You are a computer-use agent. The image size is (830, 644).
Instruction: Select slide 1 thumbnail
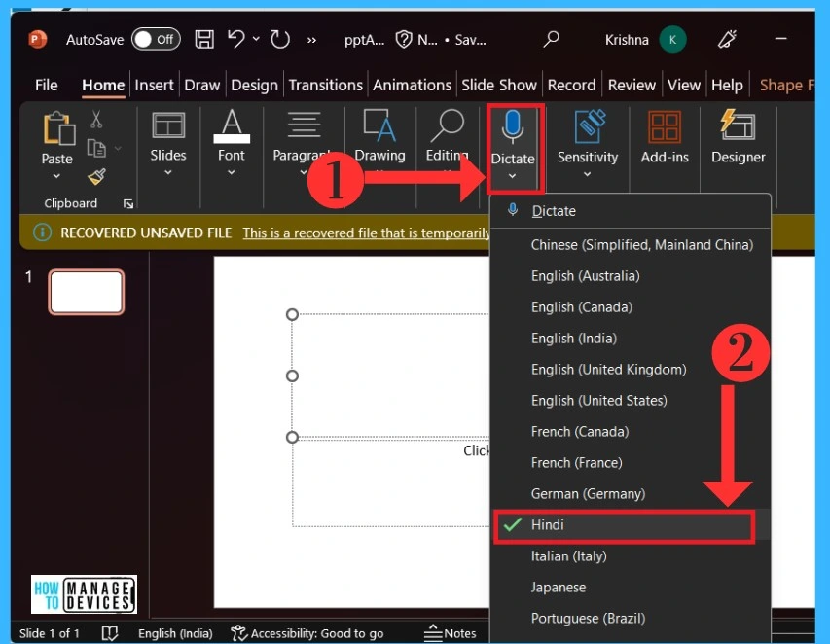87,292
